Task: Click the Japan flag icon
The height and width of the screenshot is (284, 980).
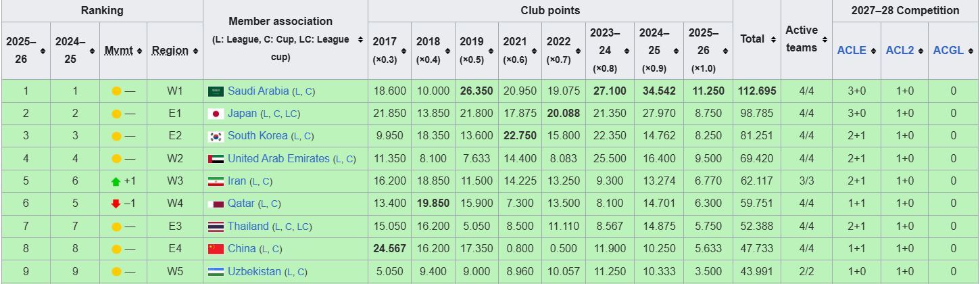Action: [216, 114]
